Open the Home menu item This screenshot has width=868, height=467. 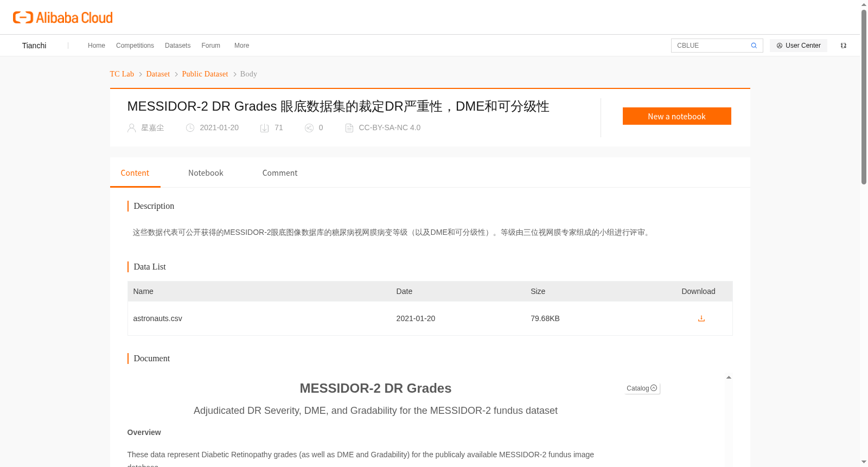point(97,46)
